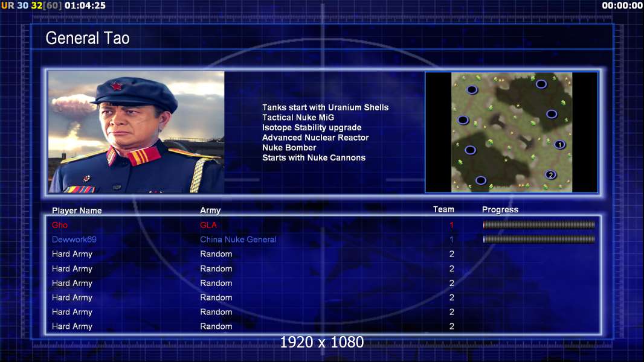Click the 'Progress' column header
Screen dimensions: 644x362
[x=500, y=210]
